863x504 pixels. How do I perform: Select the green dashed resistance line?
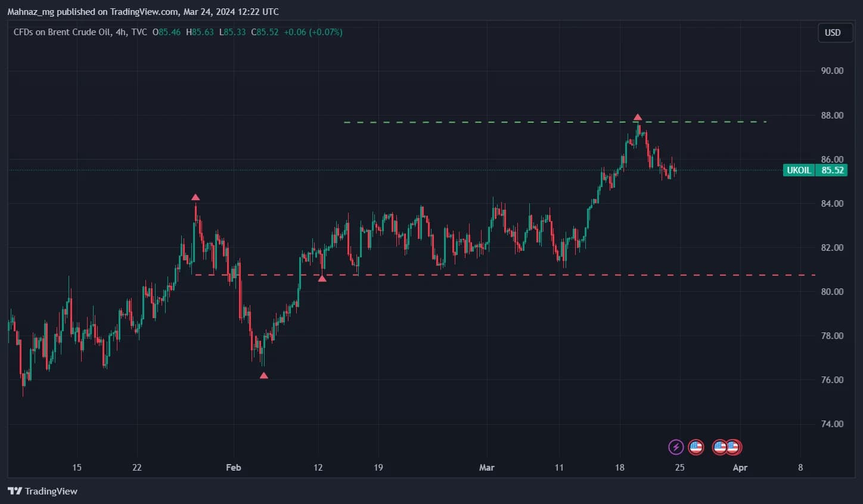click(x=555, y=122)
